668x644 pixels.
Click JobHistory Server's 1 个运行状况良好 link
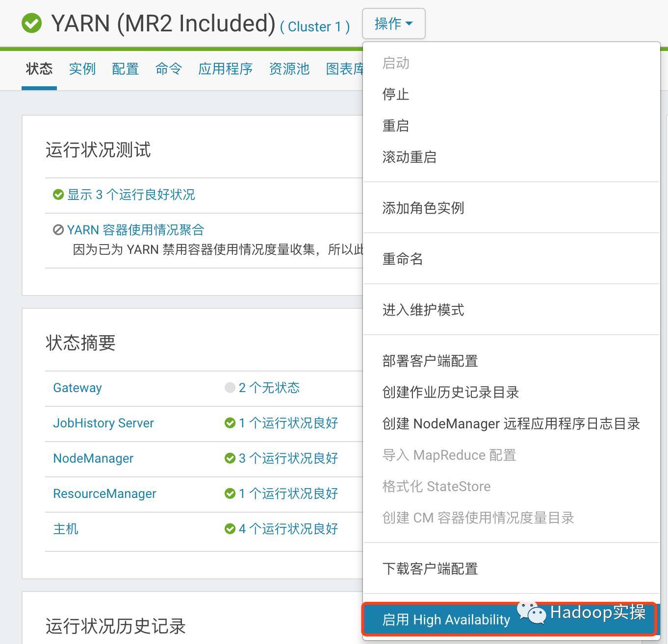click(x=288, y=423)
